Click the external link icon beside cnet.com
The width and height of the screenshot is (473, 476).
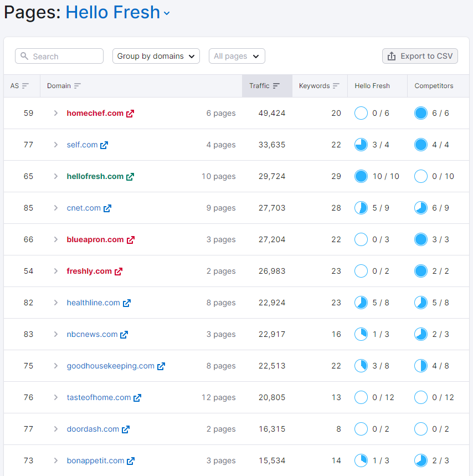click(107, 208)
